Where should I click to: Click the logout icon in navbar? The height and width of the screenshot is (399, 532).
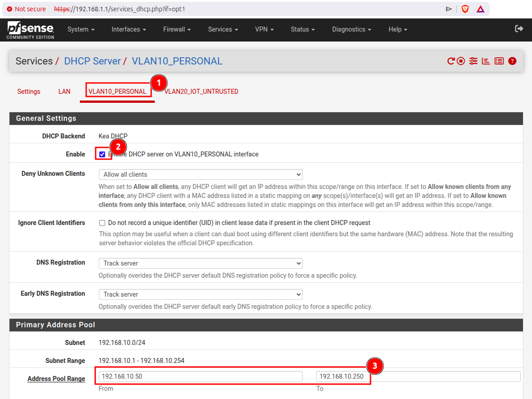(x=519, y=29)
